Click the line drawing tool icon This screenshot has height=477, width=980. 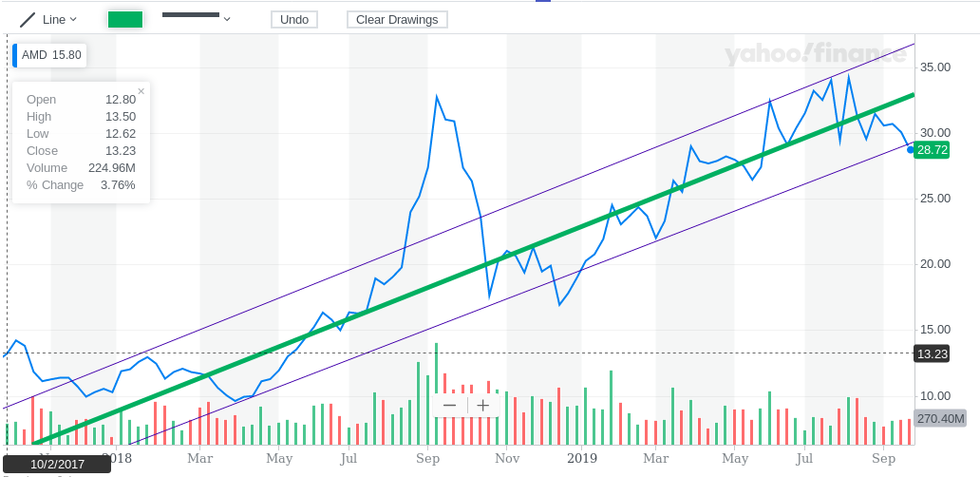click(x=28, y=19)
